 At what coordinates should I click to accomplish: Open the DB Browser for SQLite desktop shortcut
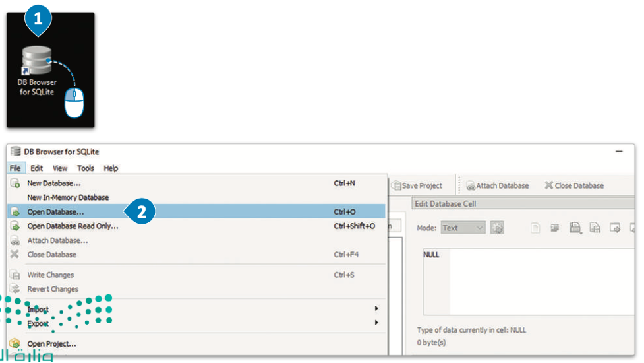[x=37, y=71]
